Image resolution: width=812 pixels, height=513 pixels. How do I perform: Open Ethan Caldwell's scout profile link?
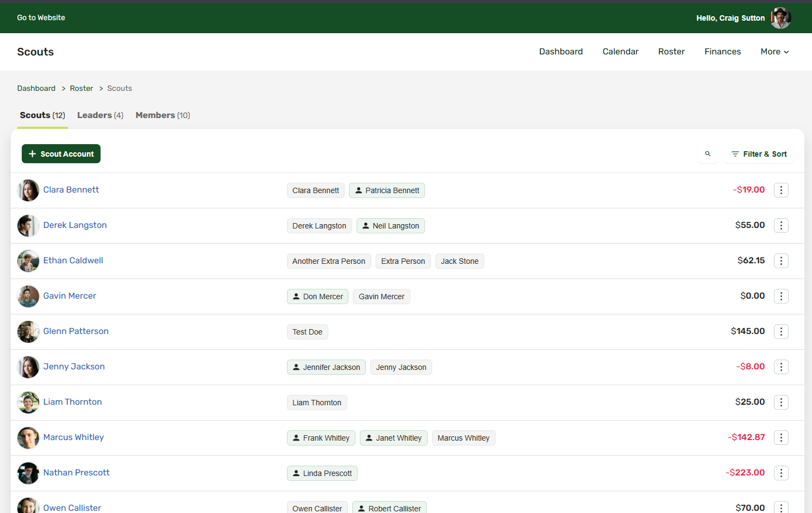[73, 261]
